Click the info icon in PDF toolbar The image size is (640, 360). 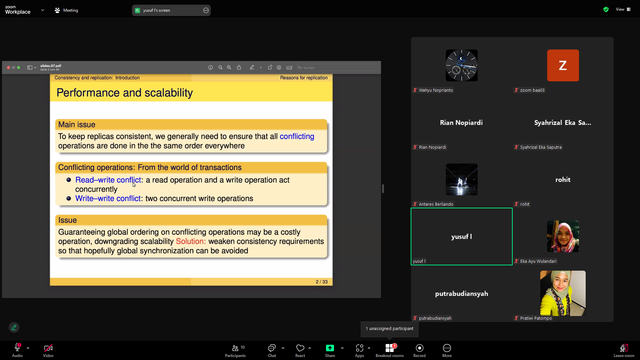(x=210, y=67)
